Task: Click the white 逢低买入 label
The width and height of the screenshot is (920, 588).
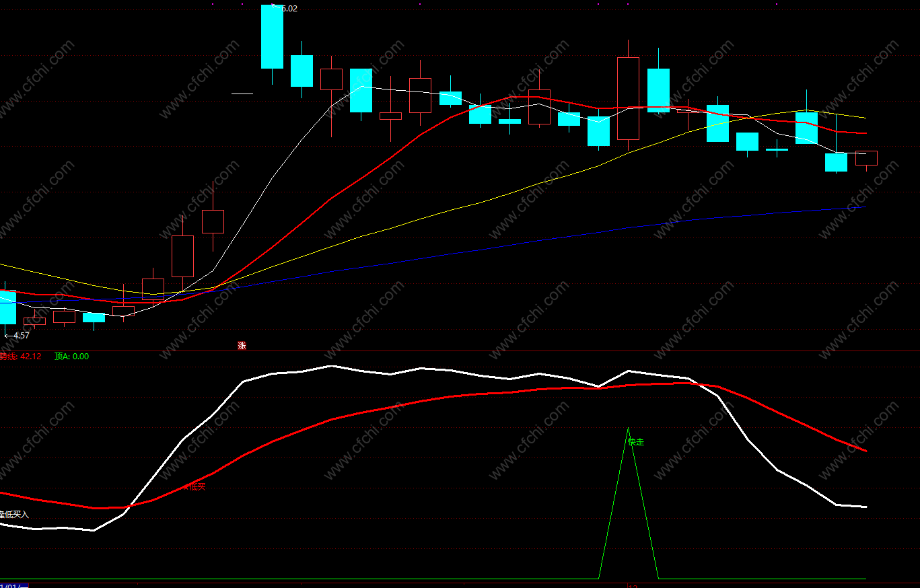Action: pyautogui.click(x=14, y=514)
